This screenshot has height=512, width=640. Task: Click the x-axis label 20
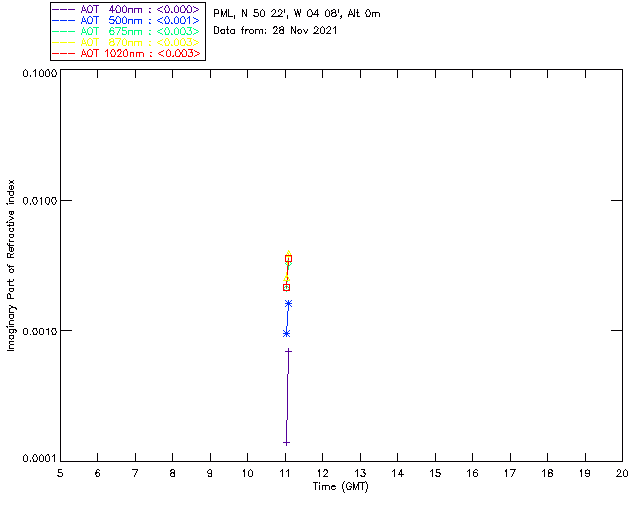coord(622,473)
